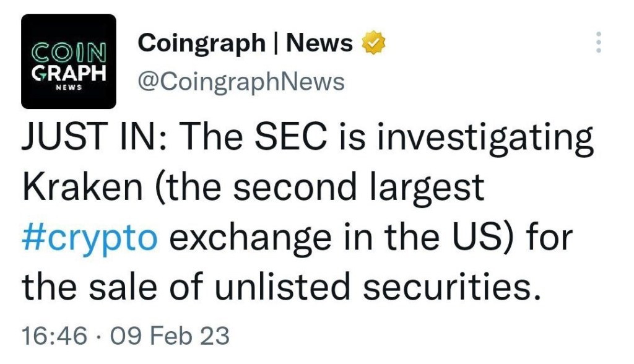Image resolution: width=634 pixels, height=364 pixels.
Task: Click GRAPH text in avatar logo
Action: pyautogui.click(x=69, y=73)
